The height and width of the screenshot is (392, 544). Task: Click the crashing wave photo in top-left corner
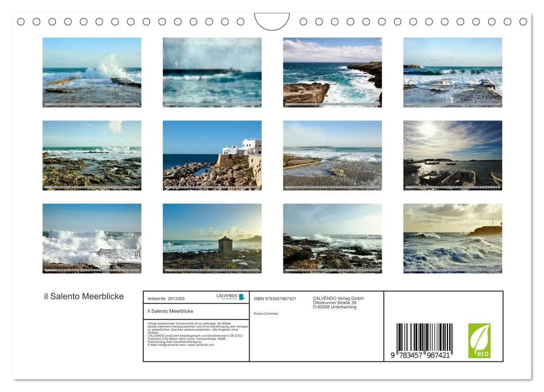(92, 72)
